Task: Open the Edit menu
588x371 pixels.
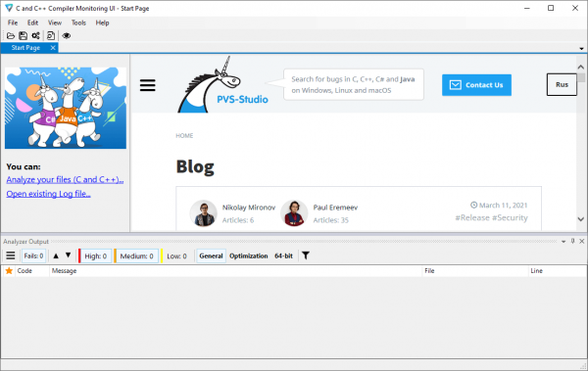Action: (x=32, y=23)
